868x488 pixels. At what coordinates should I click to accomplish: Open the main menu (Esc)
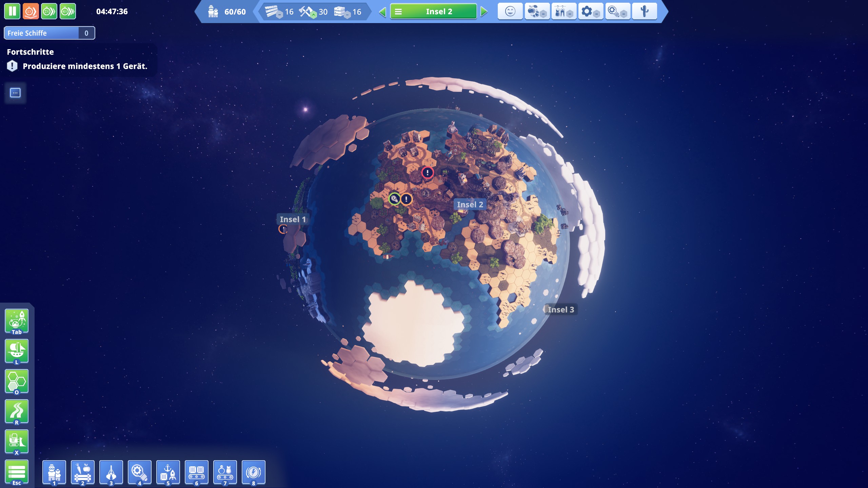[17, 472]
